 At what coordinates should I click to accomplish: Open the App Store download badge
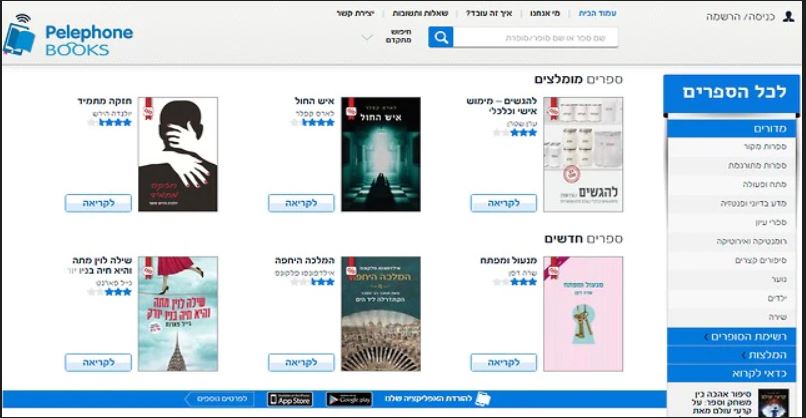(290, 399)
